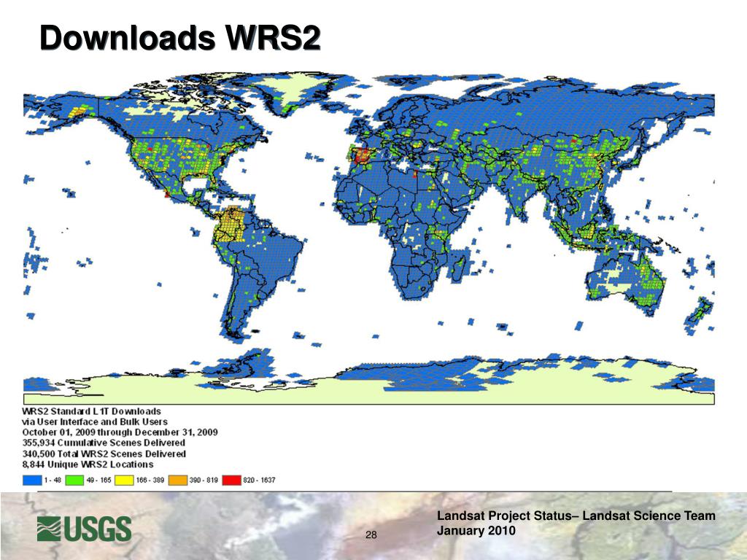The image size is (747, 560).
Task: Click the "Downloads WRS2" slide title
Action: (x=179, y=37)
